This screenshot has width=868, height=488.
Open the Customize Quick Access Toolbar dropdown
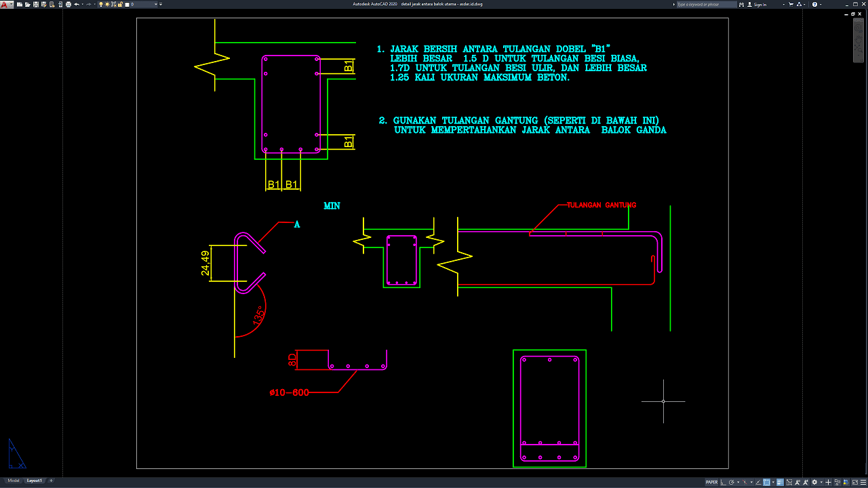[161, 4]
